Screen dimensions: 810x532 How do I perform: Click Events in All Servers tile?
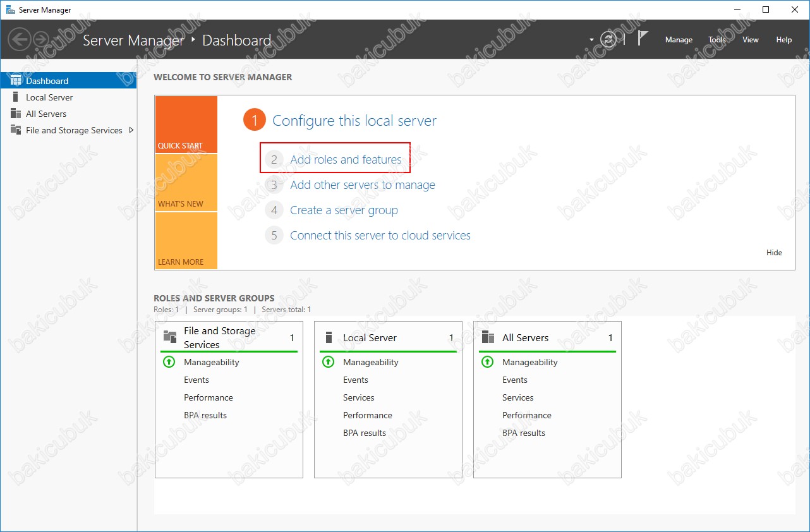pyautogui.click(x=515, y=380)
